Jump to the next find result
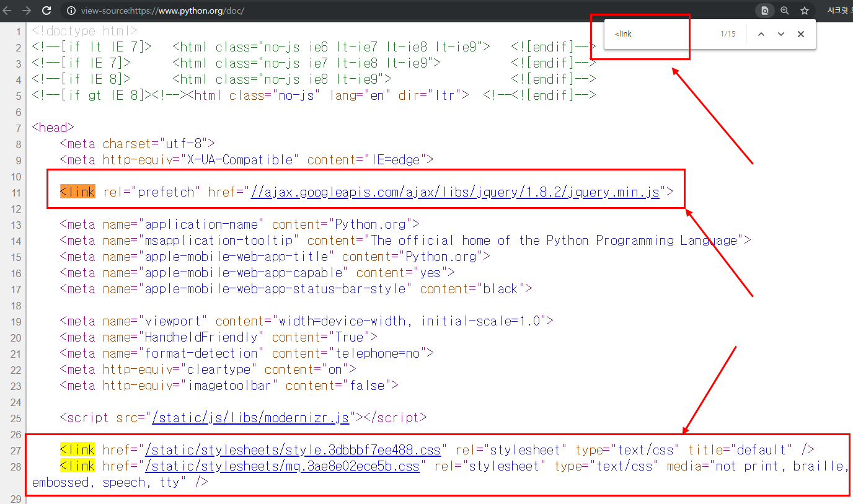 click(x=781, y=34)
